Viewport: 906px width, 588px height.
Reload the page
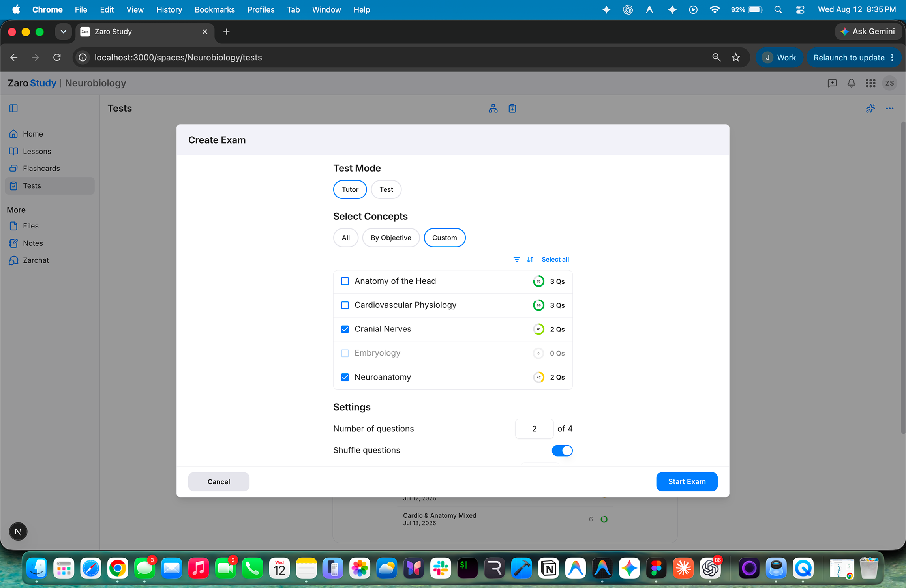[x=57, y=58]
